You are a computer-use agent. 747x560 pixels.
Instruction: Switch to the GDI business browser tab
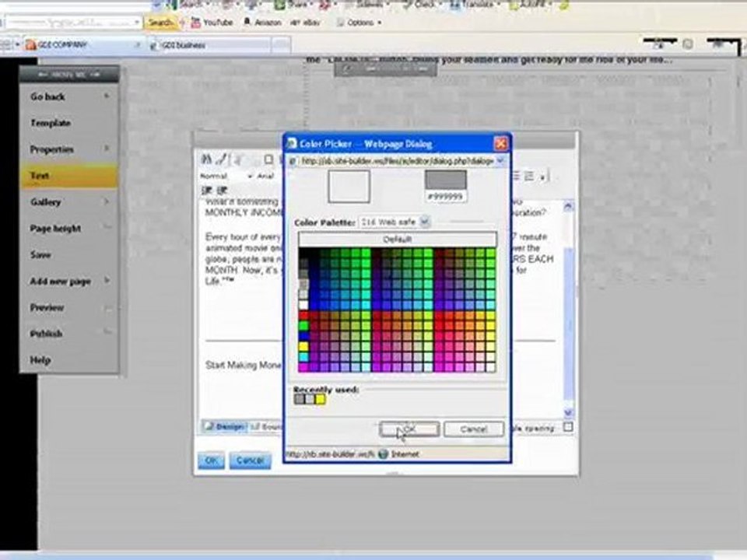209,45
